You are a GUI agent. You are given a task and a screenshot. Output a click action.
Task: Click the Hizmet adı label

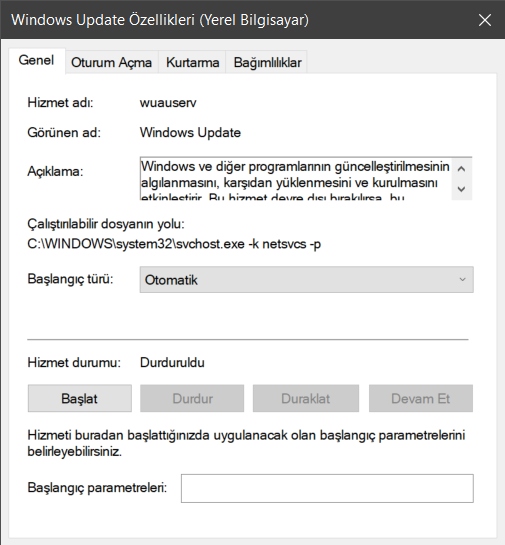60,103
